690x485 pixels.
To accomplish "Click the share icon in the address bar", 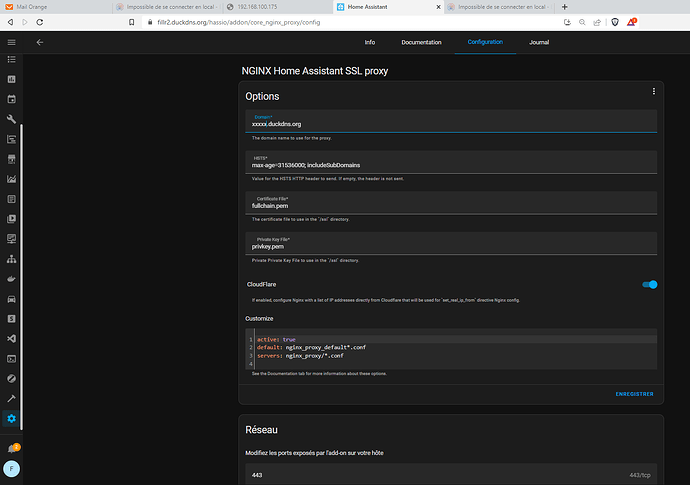I will point(597,22).
